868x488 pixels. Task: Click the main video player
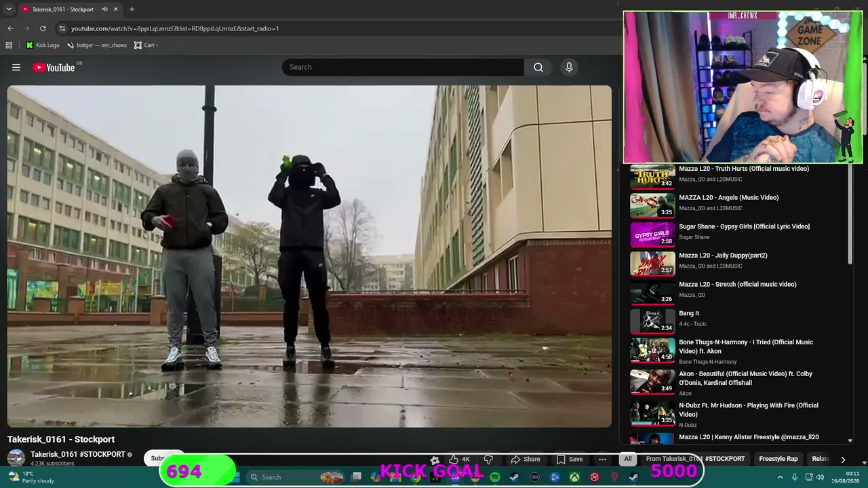click(x=309, y=256)
